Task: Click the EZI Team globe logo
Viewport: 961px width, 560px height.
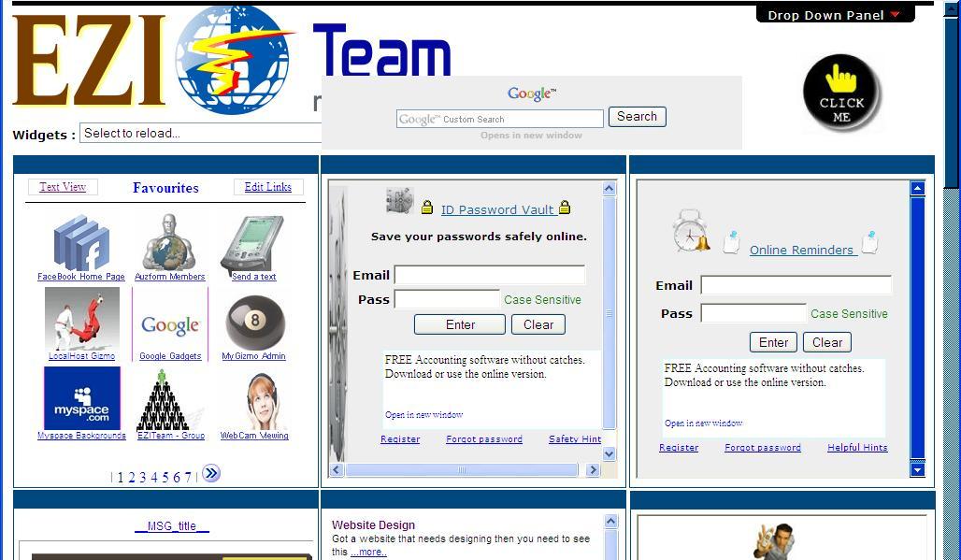Action: [x=232, y=60]
